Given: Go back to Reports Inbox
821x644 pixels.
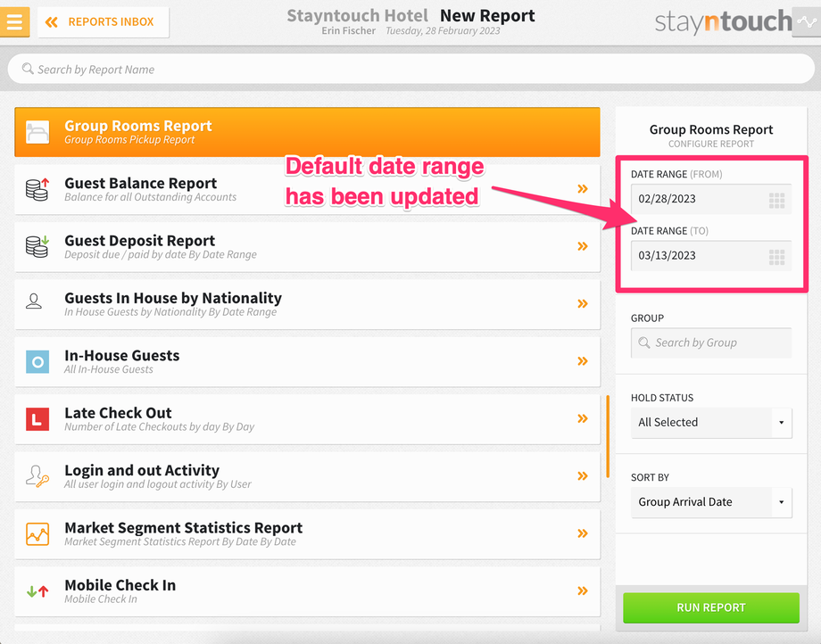Looking at the screenshot, I should [104, 22].
